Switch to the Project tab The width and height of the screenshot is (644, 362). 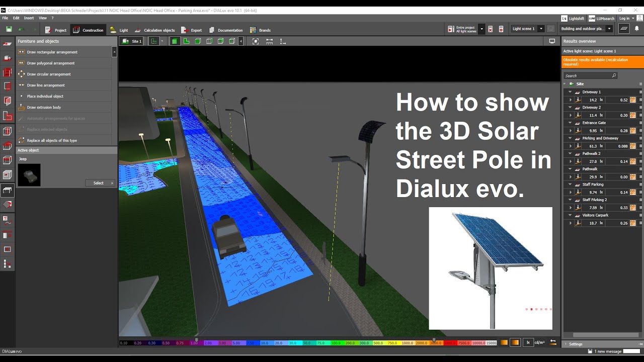point(55,30)
